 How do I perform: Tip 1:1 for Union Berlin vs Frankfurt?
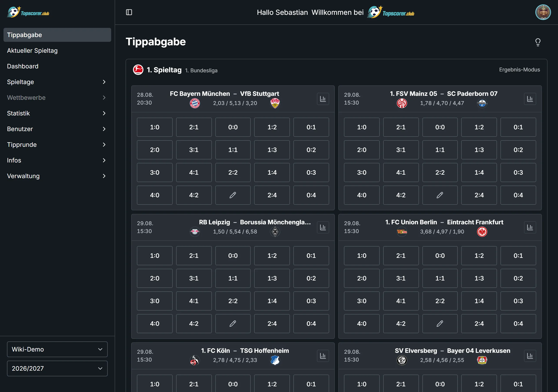[x=440, y=278]
